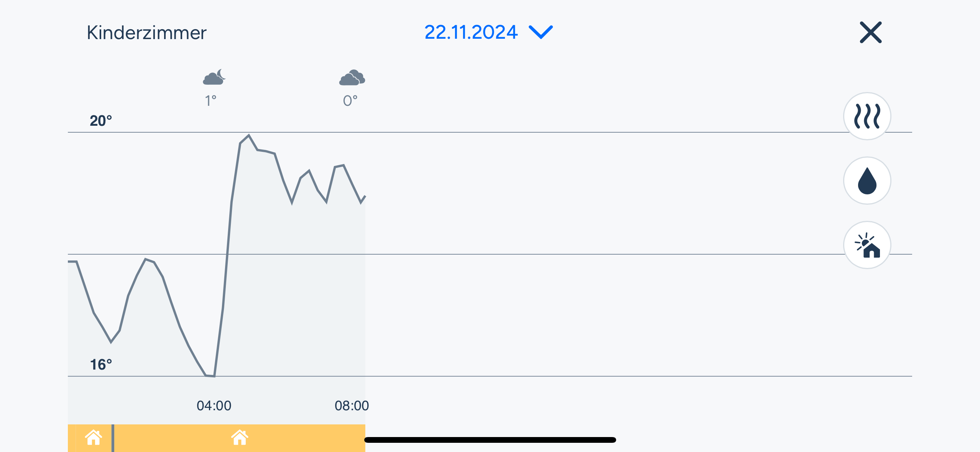Tap the cloudy night weather icon
Viewport: 980px width, 452px height.
coord(214,77)
